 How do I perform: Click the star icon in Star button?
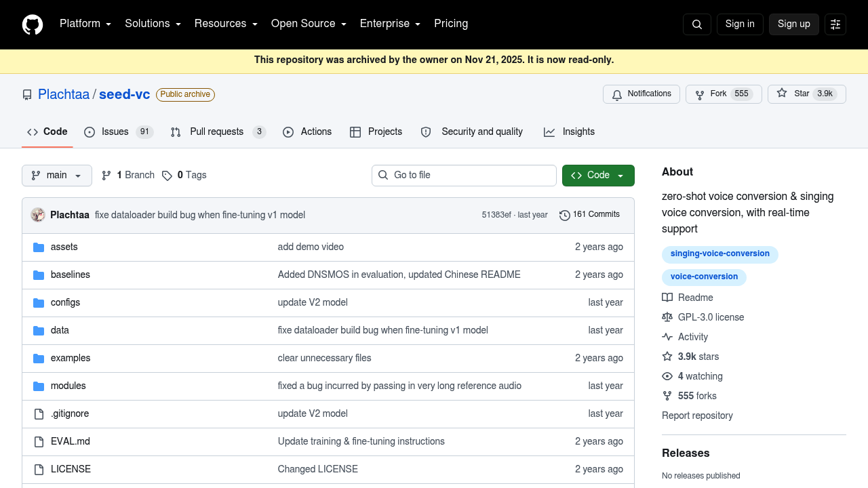pyautogui.click(x=782, y=94)
